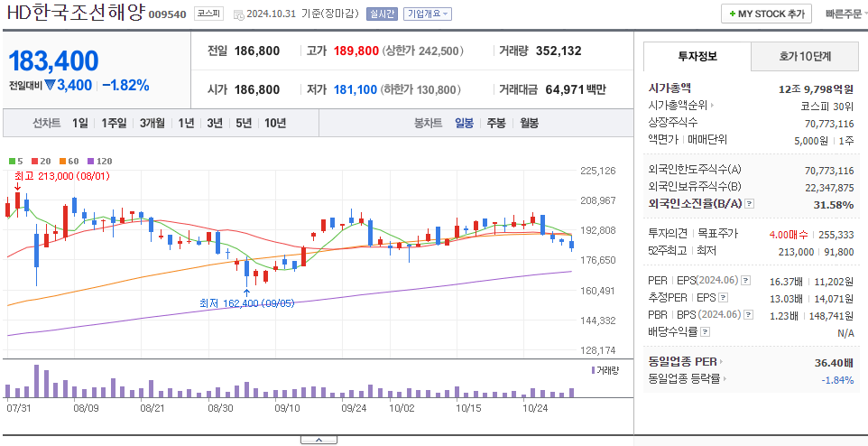Collapse the chart with bottom arrow handle
The height and width of the screenshot is (446, 868).
point(319,440)
